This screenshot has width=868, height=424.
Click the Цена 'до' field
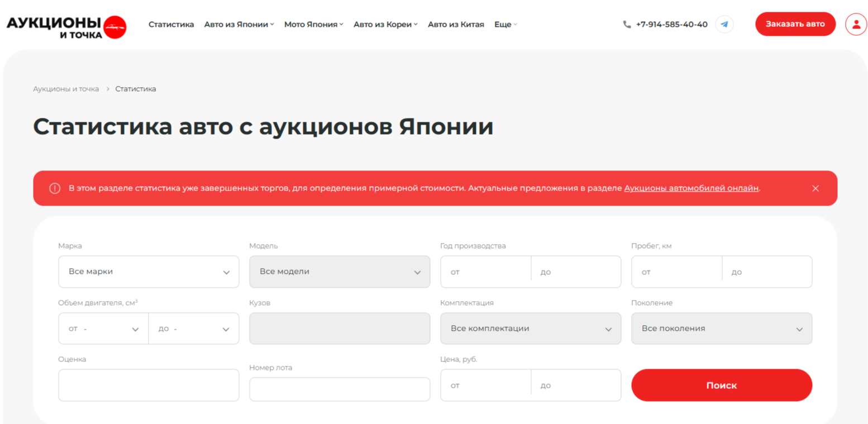pyautogui.click(x=576, y=385)
